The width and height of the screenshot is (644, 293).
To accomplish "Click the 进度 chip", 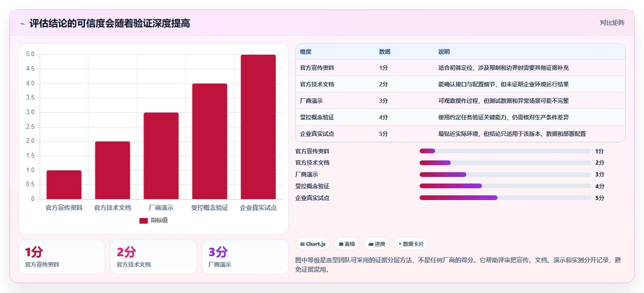I will (377, 244).
